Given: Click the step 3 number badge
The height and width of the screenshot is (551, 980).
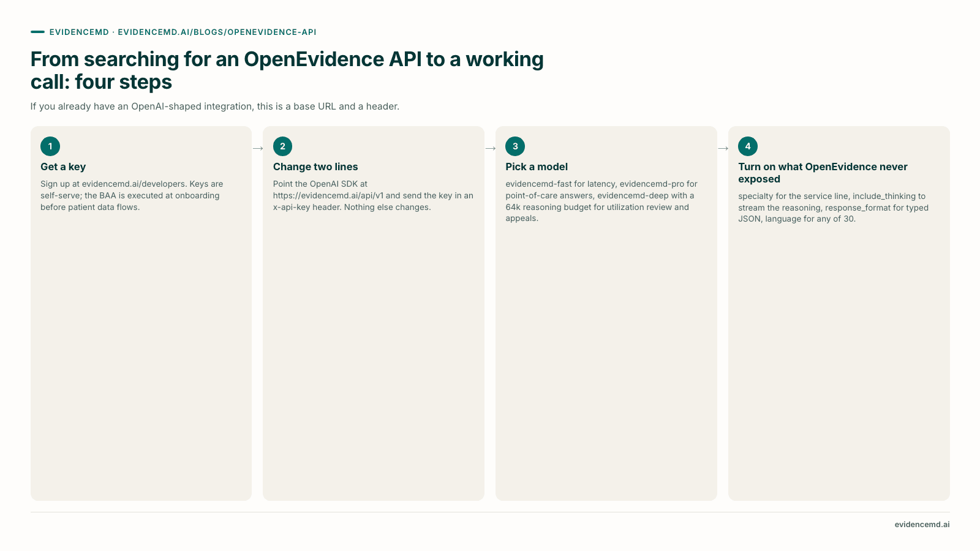Looking at the screenshot, I should coord(515,146).
